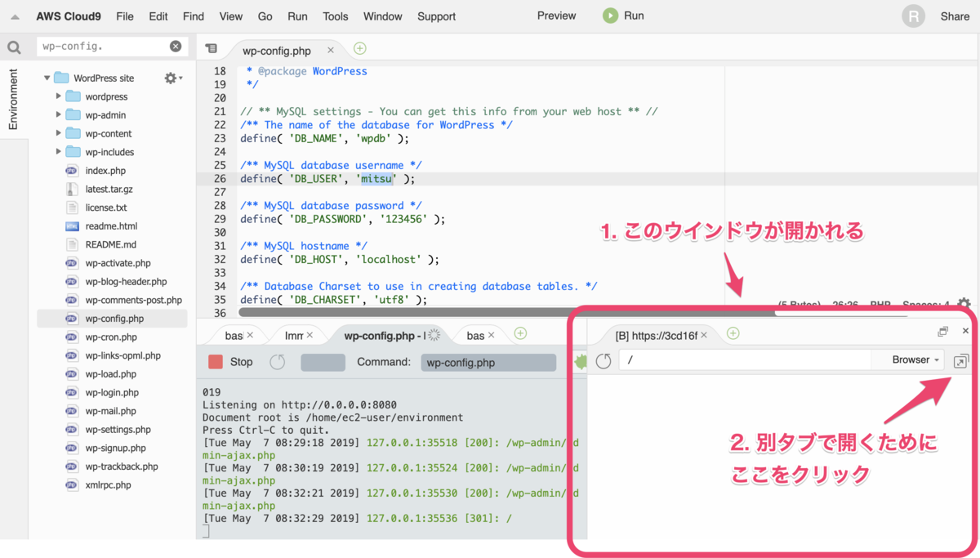
Task: Select wp-login.php in file tree
Action: (x=112, y=393)
